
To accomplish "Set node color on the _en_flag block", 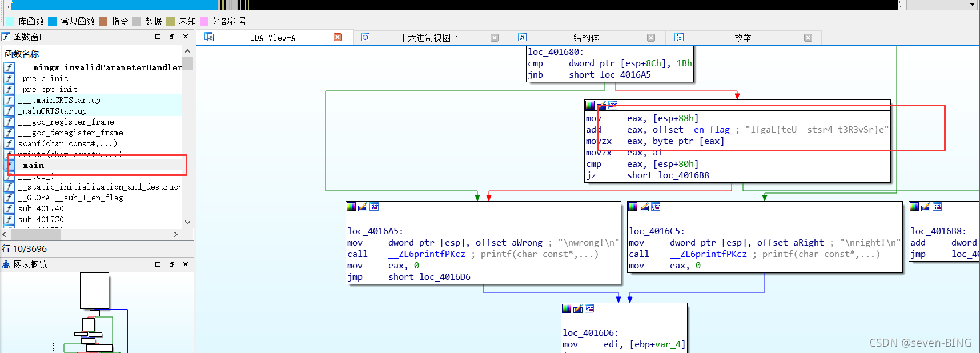I will (590, 105).
